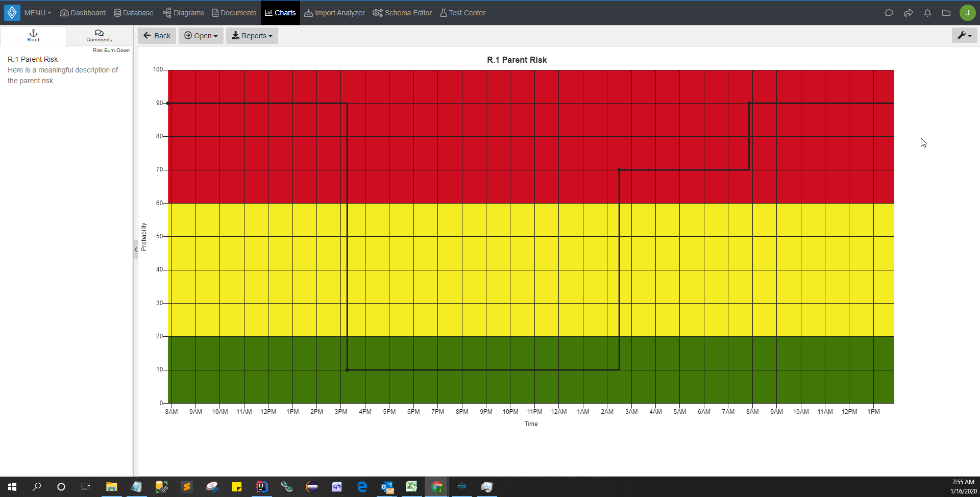The width and height of the screenshot is (980, 497).
Task: Open the Documents section
Action: pos(234,13)
